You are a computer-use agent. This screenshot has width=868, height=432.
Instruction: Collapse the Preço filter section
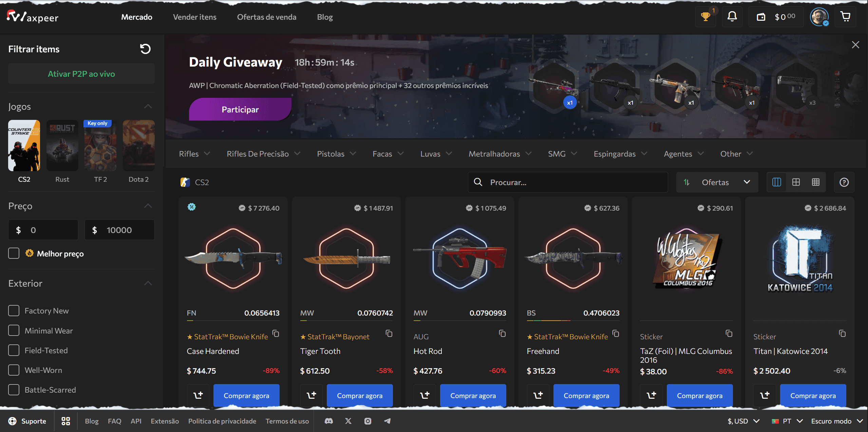click(148, 206)
